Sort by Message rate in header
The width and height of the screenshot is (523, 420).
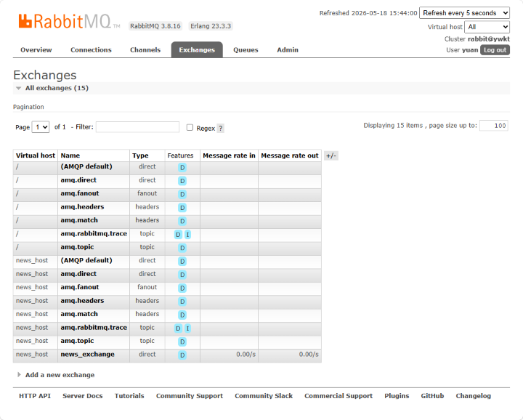229,156
